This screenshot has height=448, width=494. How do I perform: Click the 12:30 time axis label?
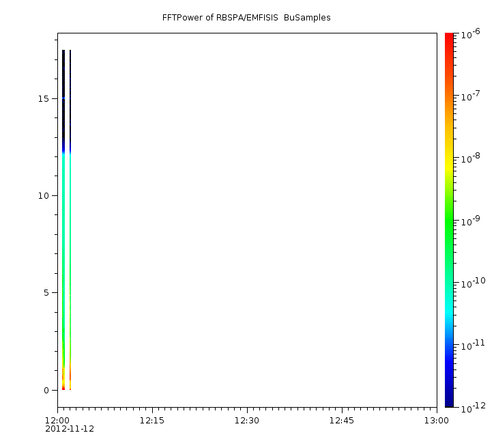(x=247, y=421)
